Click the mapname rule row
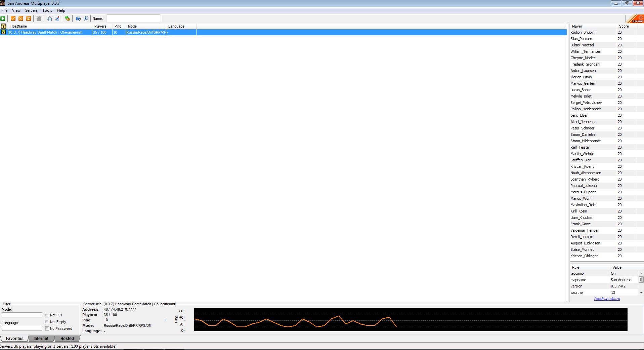The height and width of the screenshot is (350, 644). (x=604, y=280)
